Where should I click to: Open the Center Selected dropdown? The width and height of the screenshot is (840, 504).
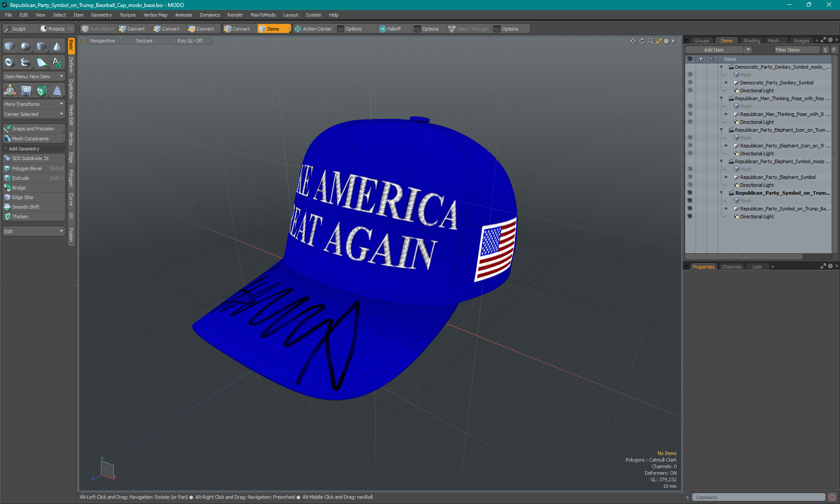click(x=34, y=114)
